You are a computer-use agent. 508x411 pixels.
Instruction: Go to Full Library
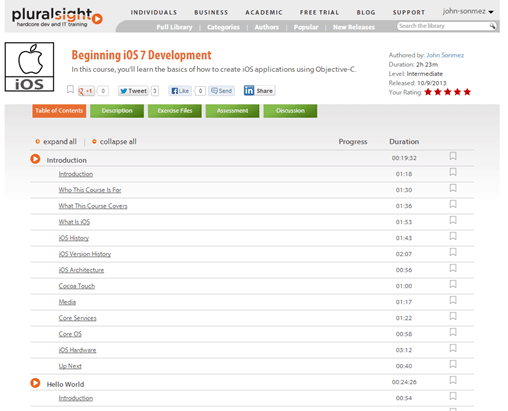coord(174,27)
